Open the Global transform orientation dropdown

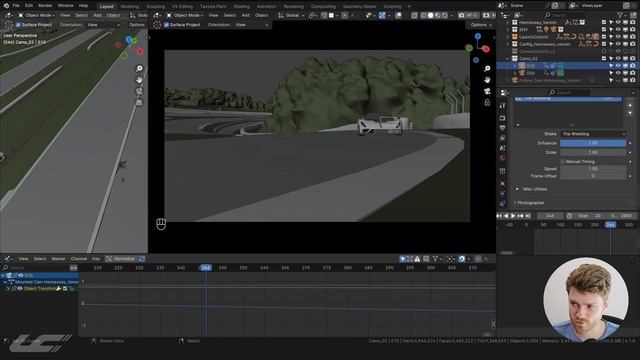pos(291,16)
